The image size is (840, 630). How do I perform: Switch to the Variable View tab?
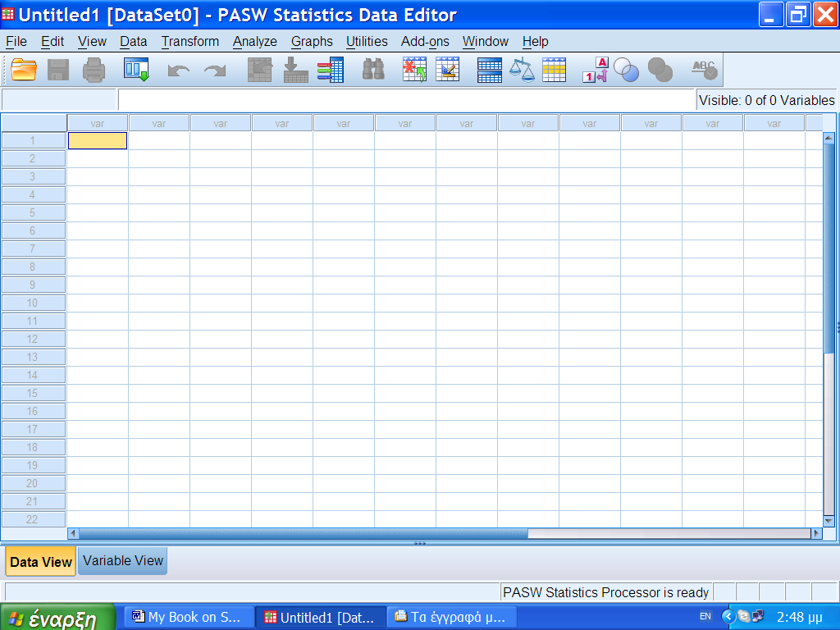coord(123,561)
